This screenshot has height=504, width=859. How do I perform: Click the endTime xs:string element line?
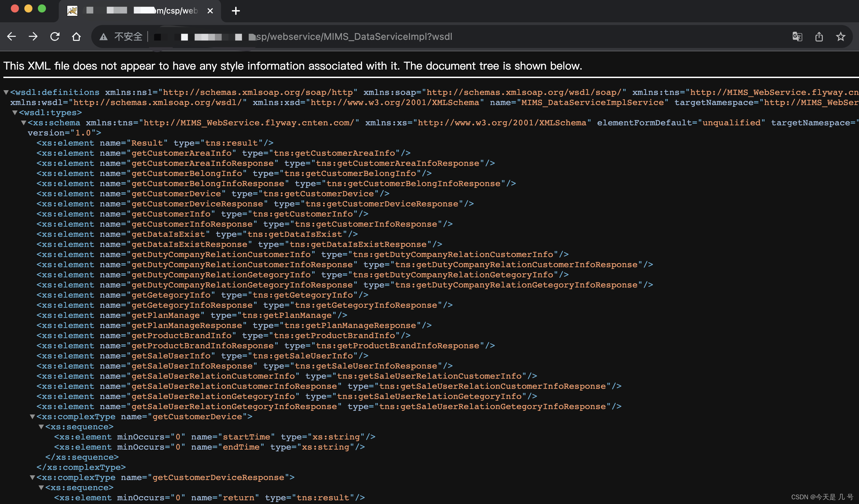click(x=210, y=447)
